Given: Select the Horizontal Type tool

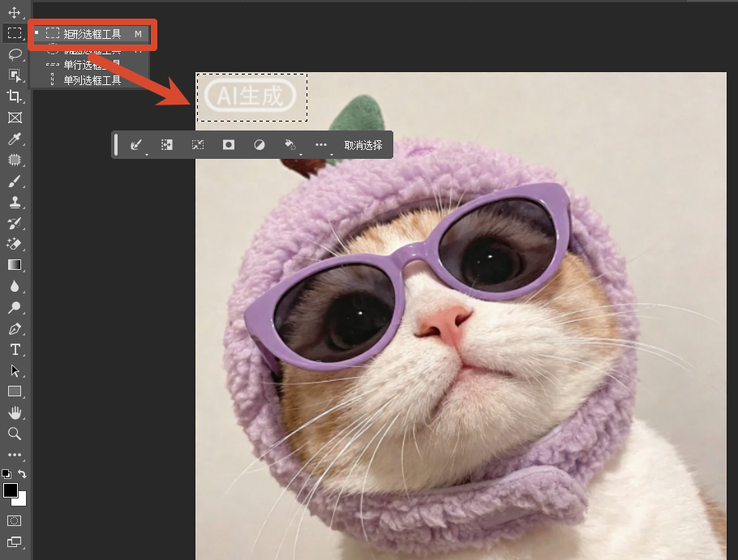Looking at the screenshot, I should pos(15,349).
